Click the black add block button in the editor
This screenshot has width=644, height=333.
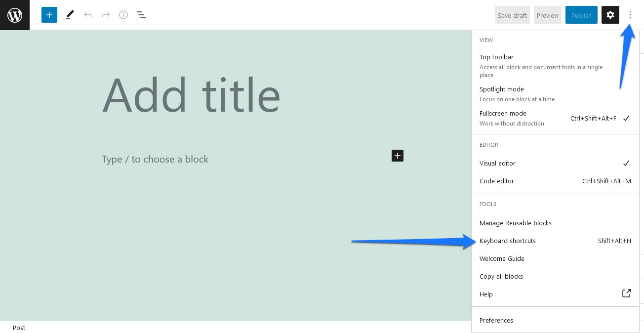tap(398, 156)
